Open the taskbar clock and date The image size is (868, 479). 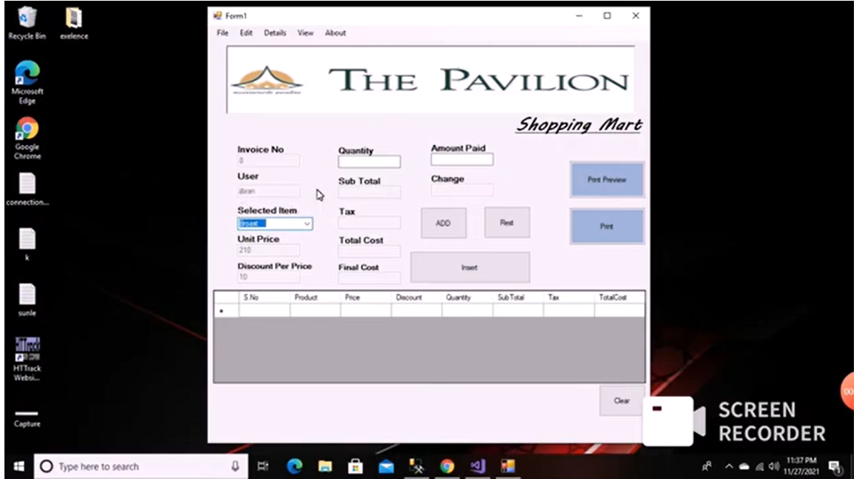click(801, 466)
